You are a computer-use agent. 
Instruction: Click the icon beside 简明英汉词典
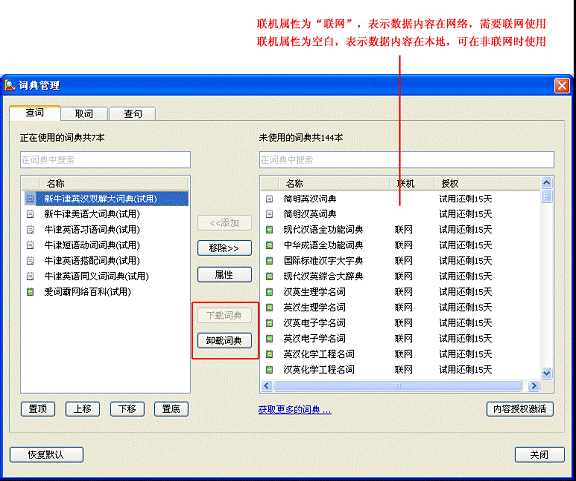click(269, 199)
